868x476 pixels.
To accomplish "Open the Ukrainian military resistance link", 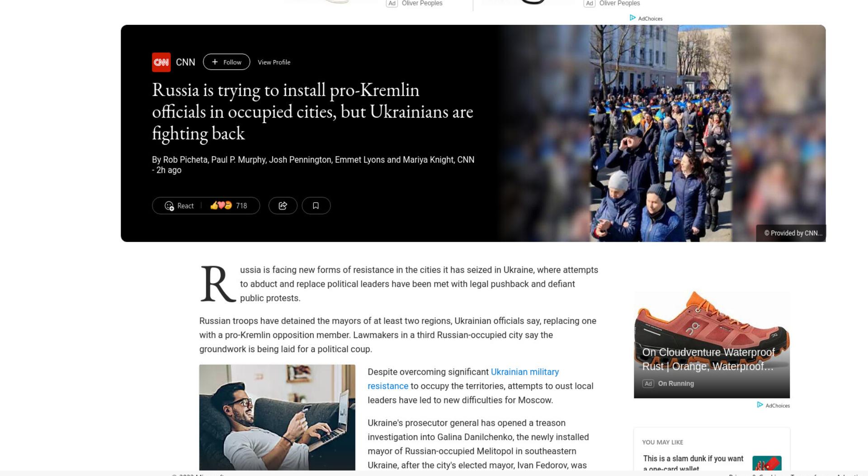I will pos(463,379).
